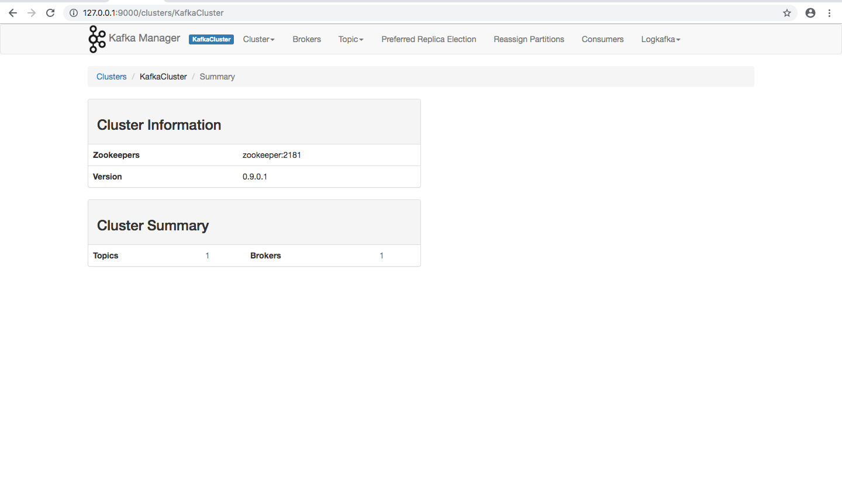Click the Topics label in summary
Screen dimensions: 842x504
point(106,256)
